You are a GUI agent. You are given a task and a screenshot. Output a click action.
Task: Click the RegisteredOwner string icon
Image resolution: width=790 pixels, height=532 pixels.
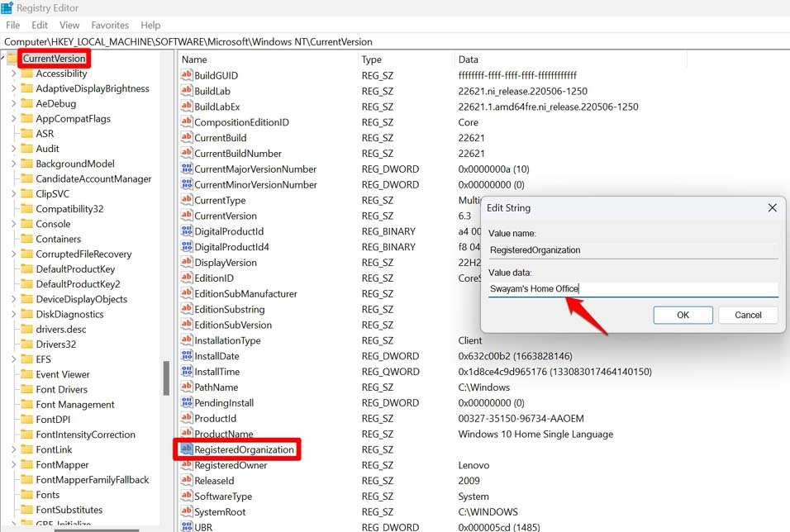point(187,465)
